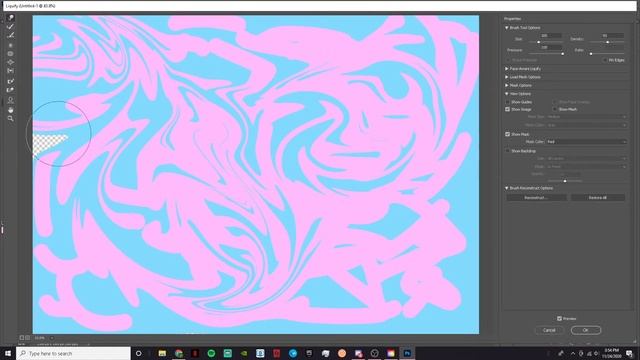Show hidden system tray icons
The height and width of the screenshot is (360, 640).
(x=573, y=353)
